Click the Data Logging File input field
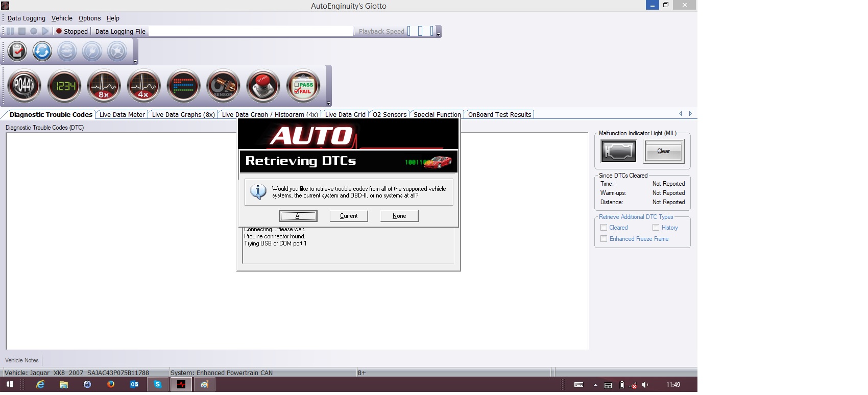Image resolution: width=868 pixels, height=395 pixels. (250, 32)
